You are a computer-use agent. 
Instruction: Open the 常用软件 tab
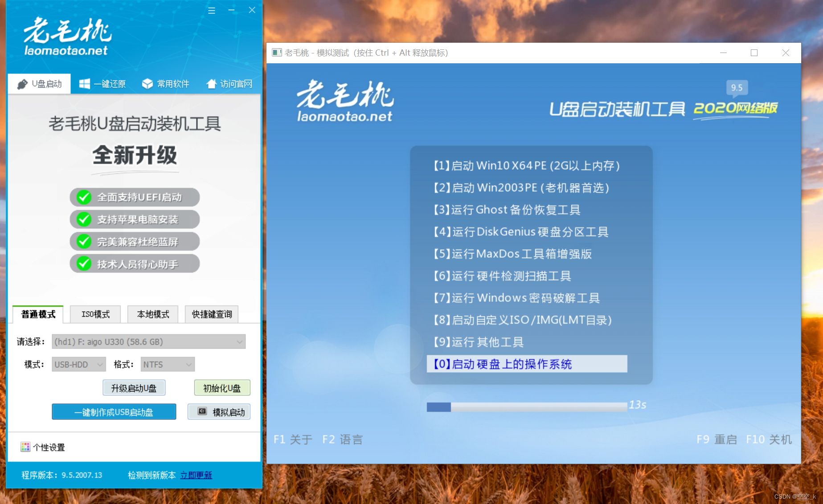coord(165,84)
